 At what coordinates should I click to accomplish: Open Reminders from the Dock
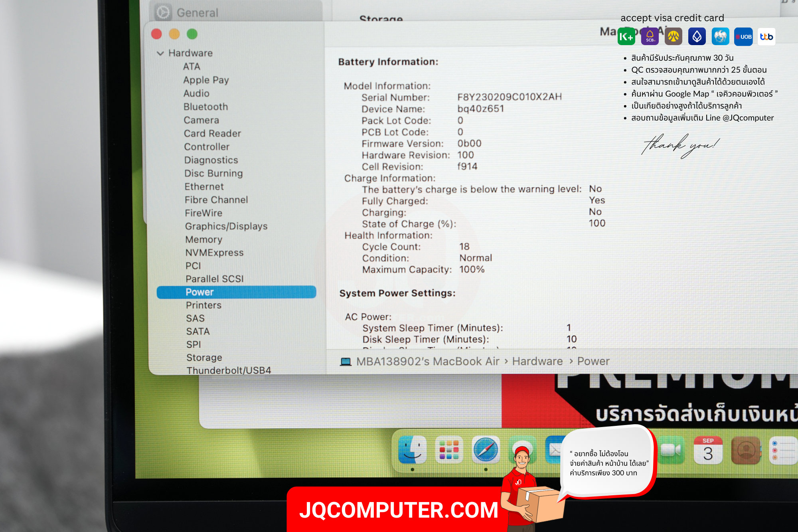783,450
